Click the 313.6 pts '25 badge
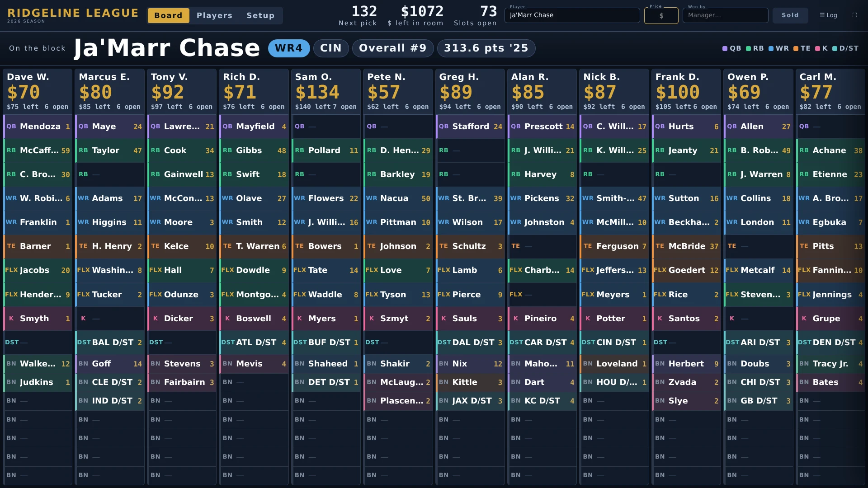Screen dimensions: 868x488 tap(486, 48)
